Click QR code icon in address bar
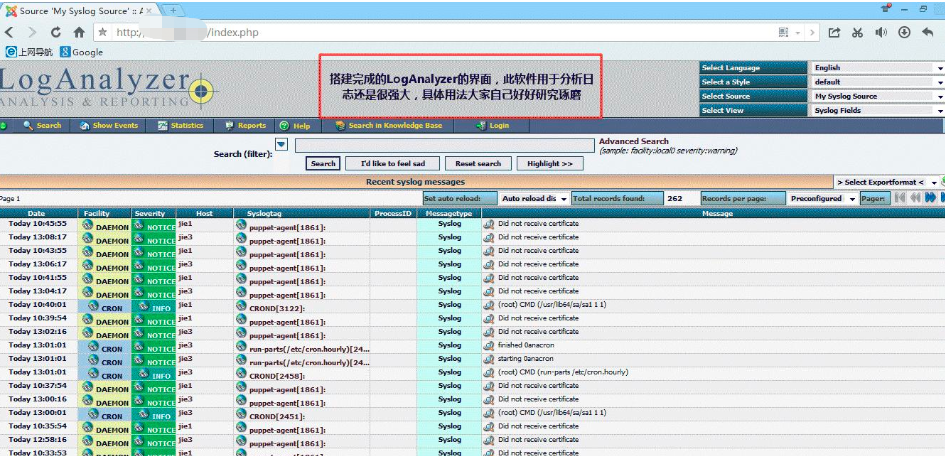 point(783,33)
